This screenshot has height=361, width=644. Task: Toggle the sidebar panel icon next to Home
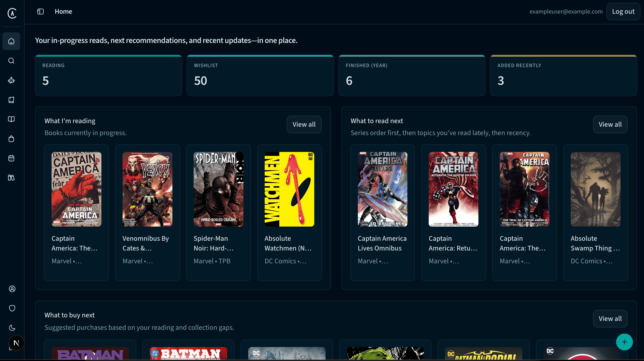pos(40,12)
